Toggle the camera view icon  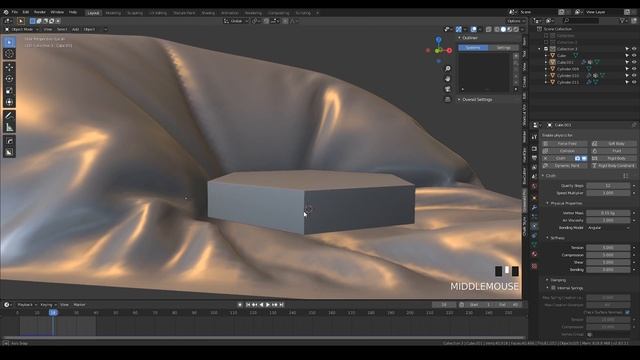(448, 89)
